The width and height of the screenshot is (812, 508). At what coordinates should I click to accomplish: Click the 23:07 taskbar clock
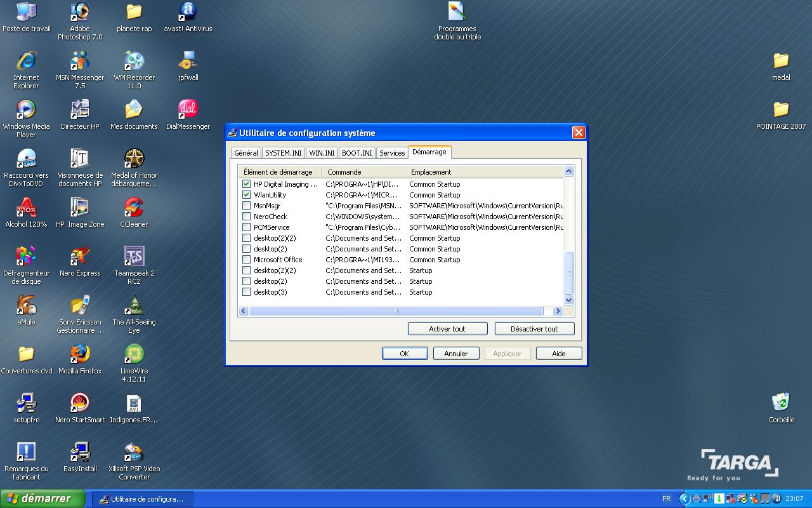(794, 498)
